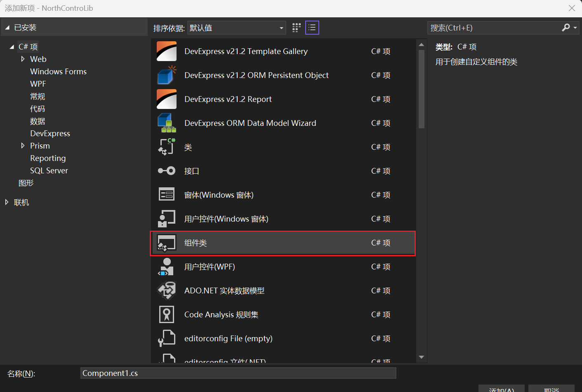The image size is (582, 392).
Task: Select Windows Forms category
Action: click(58, 71)
